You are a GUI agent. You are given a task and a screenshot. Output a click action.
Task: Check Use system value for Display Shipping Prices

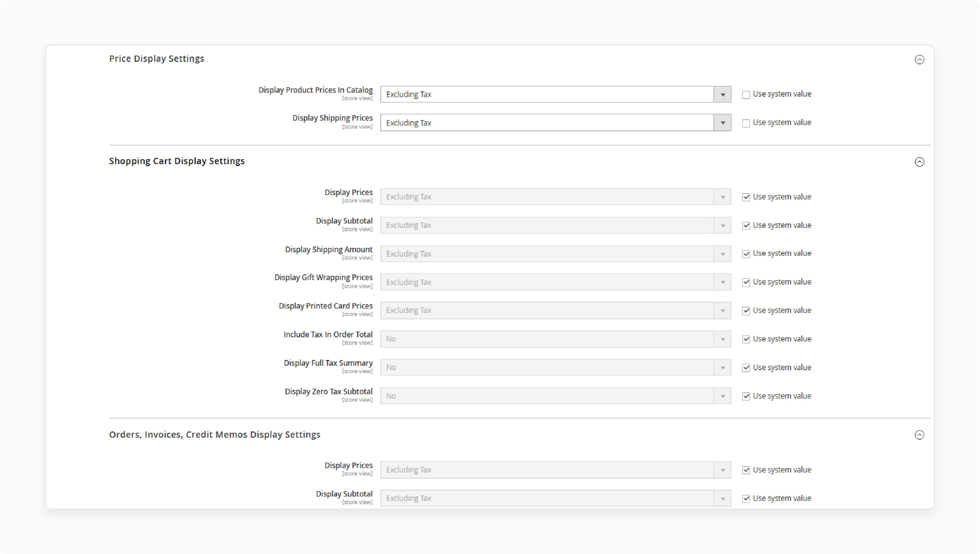[x=746, y=123]
